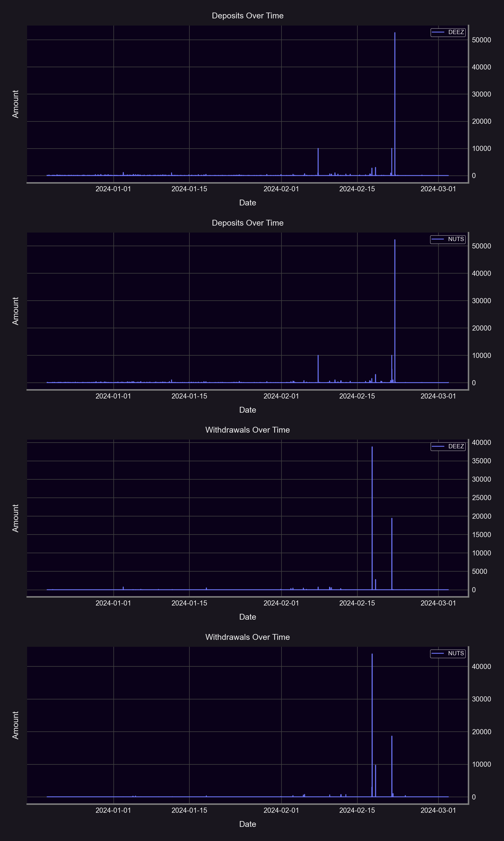This screenshot has height=841, width=504.
Task: Click the 35000 tick label on DEEZ withdrawals axis
Action: pyautogui.click(x=481, y=461)
